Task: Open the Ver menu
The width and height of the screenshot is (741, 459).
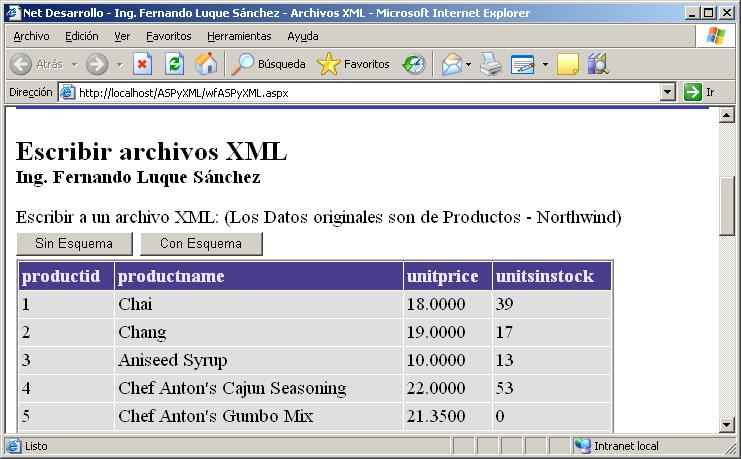Action: [122, 36]
